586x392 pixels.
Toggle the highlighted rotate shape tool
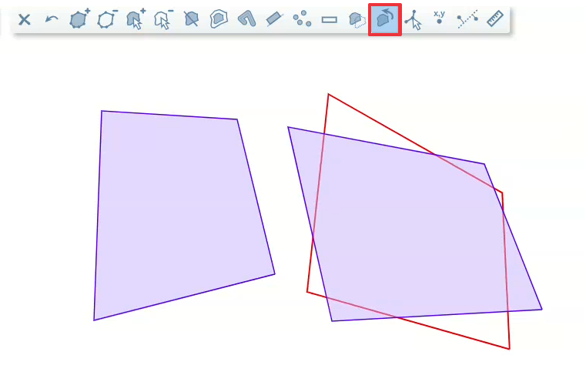coord(385,20)
